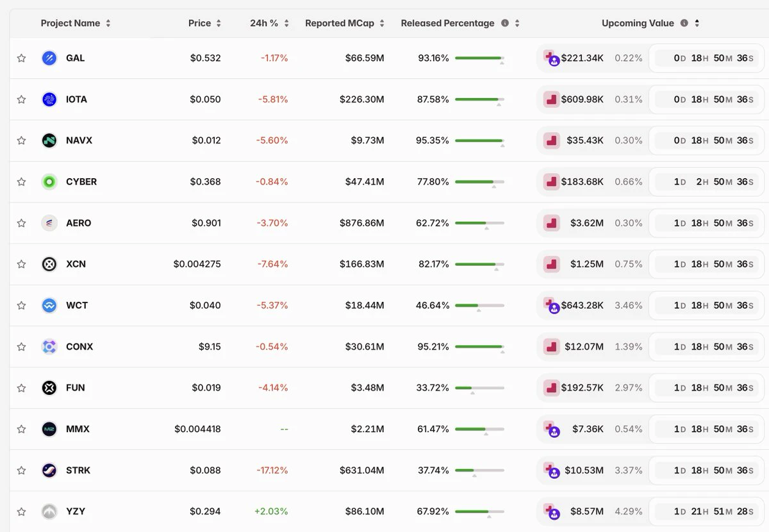769x532 pixels.
Task: Click the XCN price $0.004275
Action: tap(197, 264)
